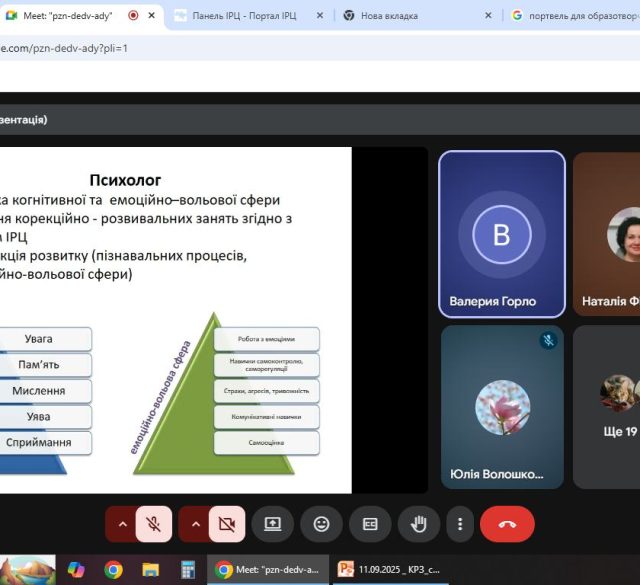Close the Панель ІРЦ tab
This screenshot has width=640, height=585.
pyautogui.click(x=319, y=16)
